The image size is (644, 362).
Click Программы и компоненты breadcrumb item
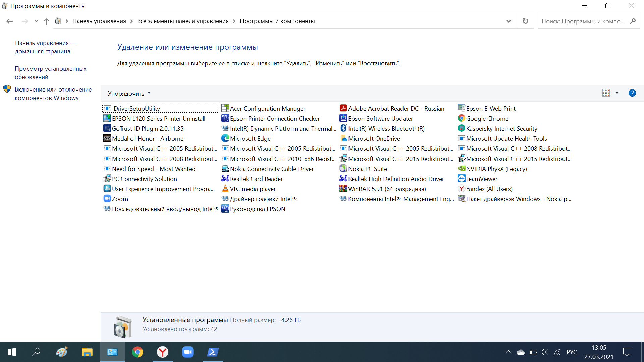277,21
